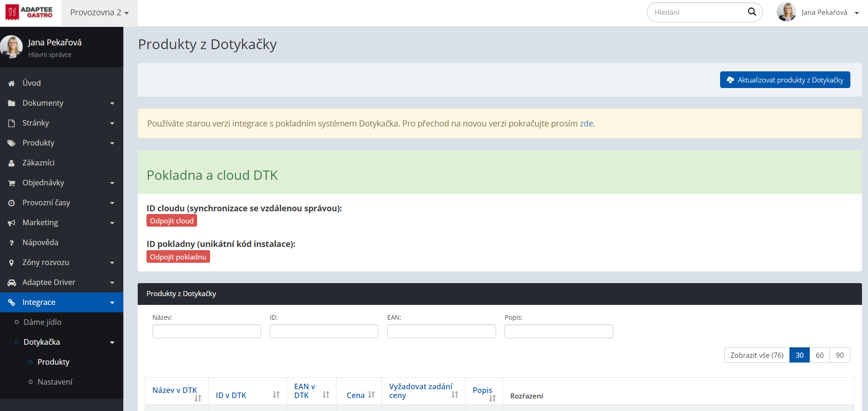
Task: Follow the 'zde' link in the warning
Action: (586, 124)
